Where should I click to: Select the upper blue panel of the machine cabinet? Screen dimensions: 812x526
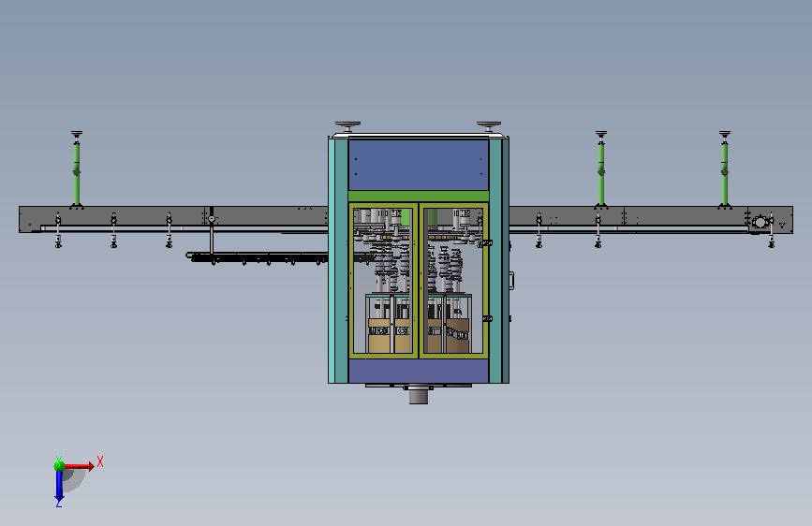[419, 165]
